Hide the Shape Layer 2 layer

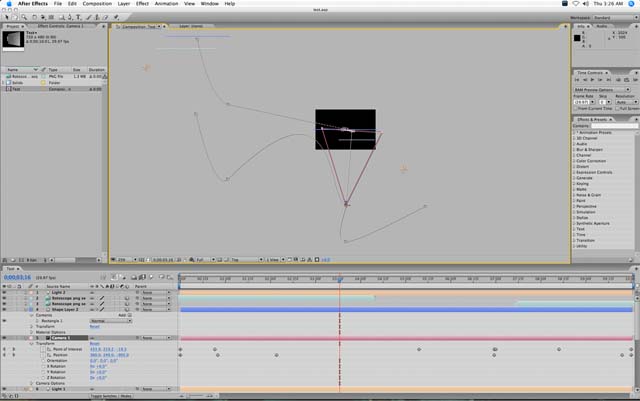(4, 310)
